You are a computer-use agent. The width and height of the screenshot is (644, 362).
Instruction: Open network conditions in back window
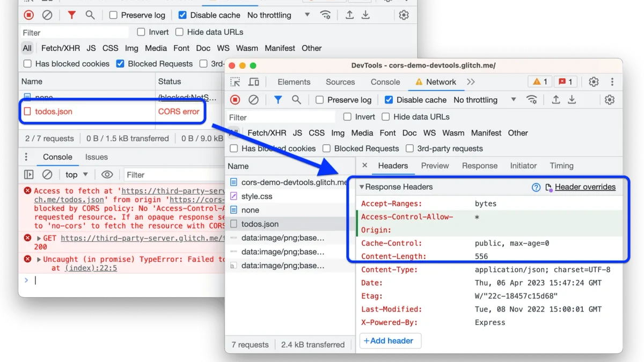(325, 15)
